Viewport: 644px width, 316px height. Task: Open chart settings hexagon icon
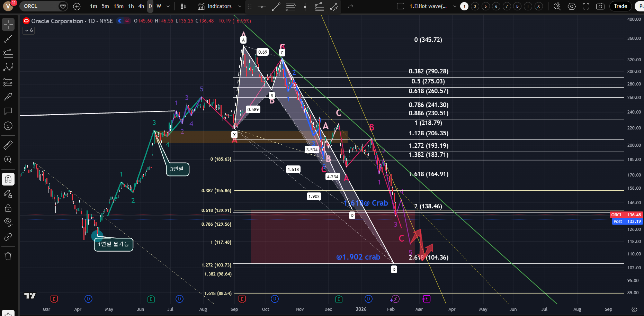(x=572, y=6)
